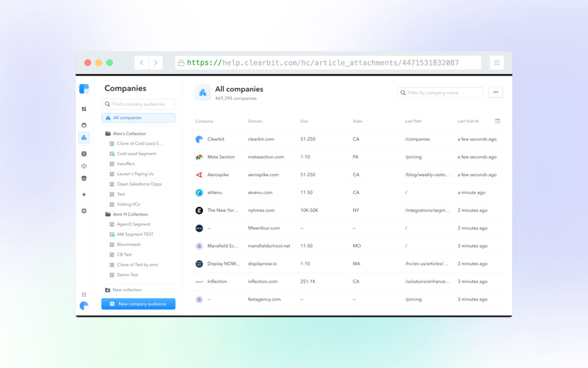Click the Display NOW company logo
588x368 pixels.
coord(199,263)
